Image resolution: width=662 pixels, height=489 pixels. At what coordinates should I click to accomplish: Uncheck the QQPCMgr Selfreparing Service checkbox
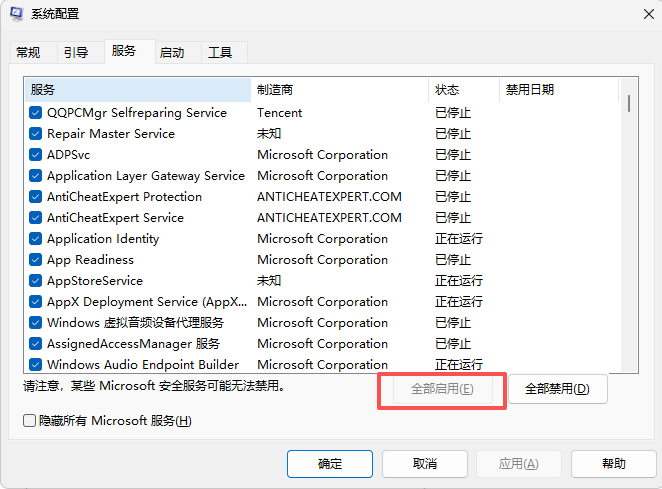tap(35, 113)
